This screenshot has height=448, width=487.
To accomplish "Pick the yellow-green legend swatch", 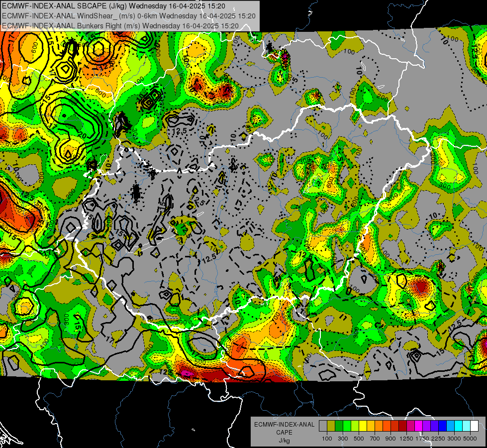I will (x=355, y=426).
